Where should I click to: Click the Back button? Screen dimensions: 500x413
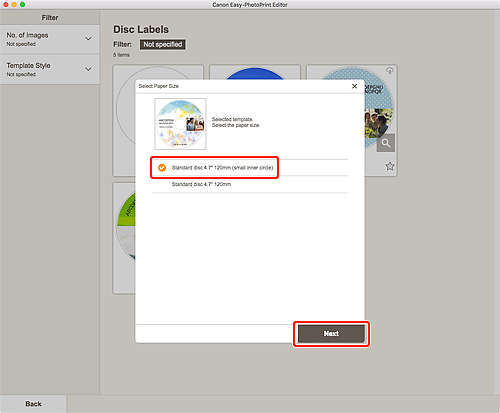tap(33, 404)
